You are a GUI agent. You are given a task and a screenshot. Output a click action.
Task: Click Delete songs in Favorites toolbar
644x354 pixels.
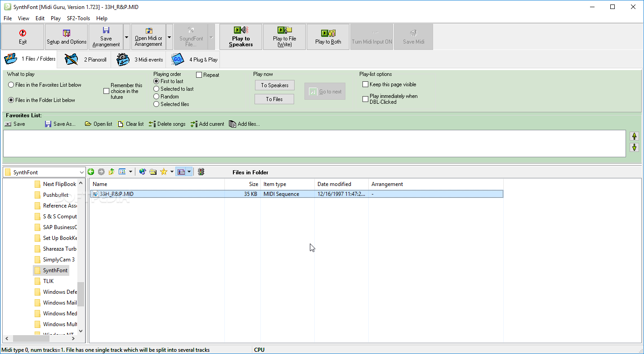click(167, 124)
